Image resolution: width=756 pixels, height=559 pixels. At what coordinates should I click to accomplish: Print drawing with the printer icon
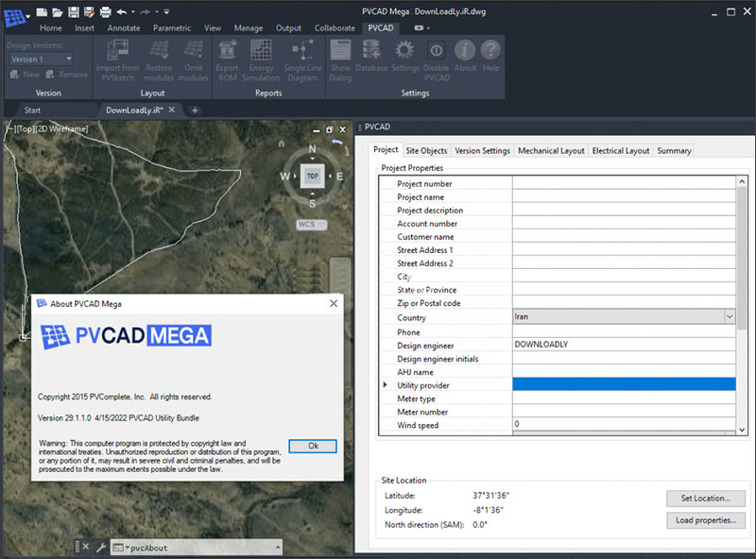tap(105, 12)
